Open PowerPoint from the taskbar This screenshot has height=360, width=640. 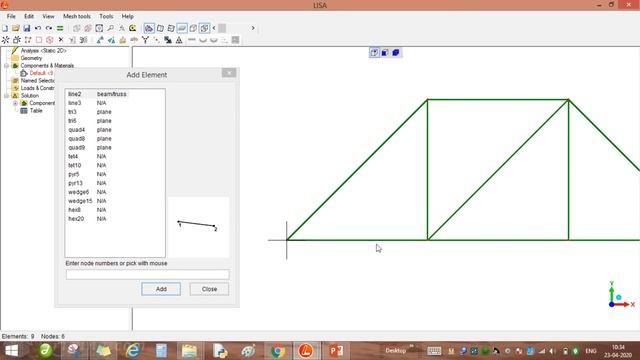336,351
